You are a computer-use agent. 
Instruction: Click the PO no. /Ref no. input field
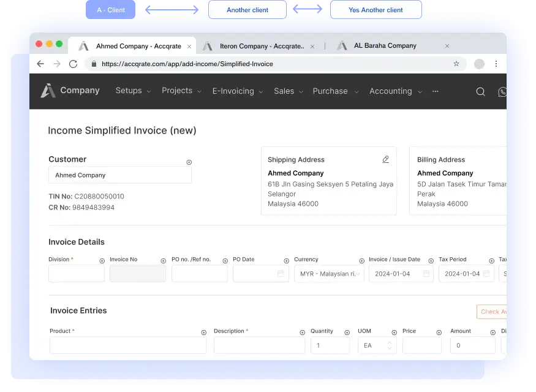(200, 274)
